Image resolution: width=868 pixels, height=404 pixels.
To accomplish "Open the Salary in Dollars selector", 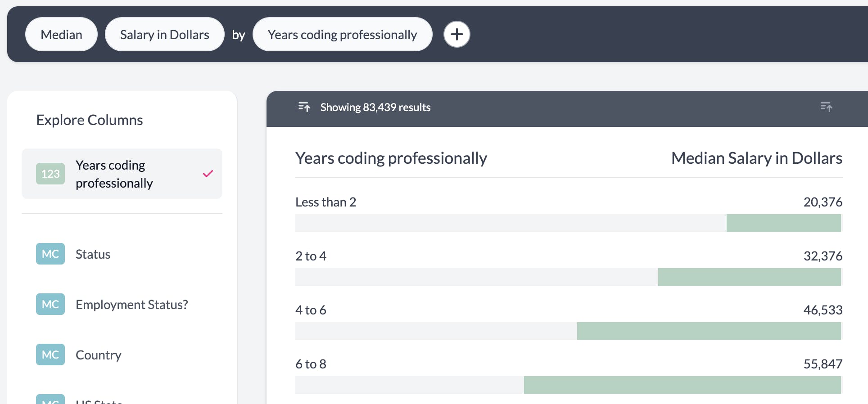I will pyautogui.click(x=164, y=35).
